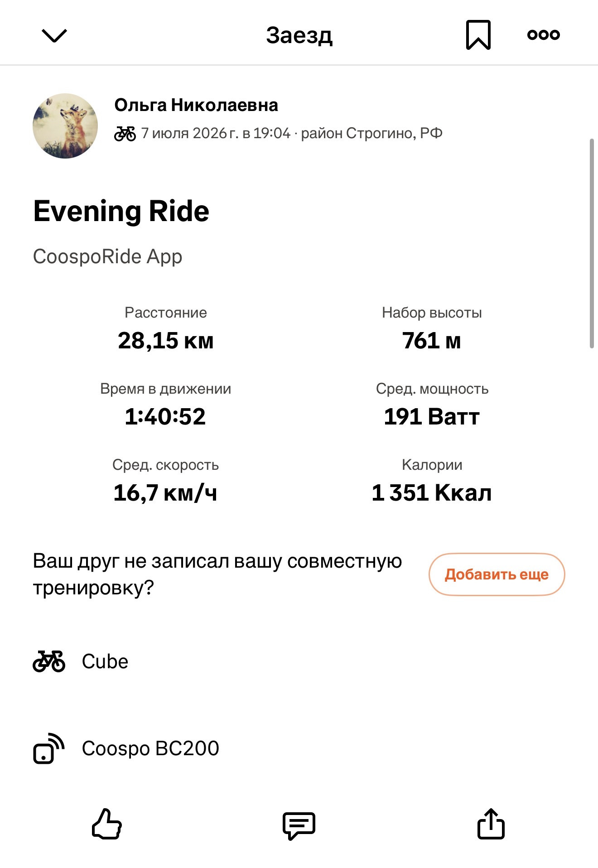
Task: Open comments with the speech bubble icon
Action: (x=299, y=825)
